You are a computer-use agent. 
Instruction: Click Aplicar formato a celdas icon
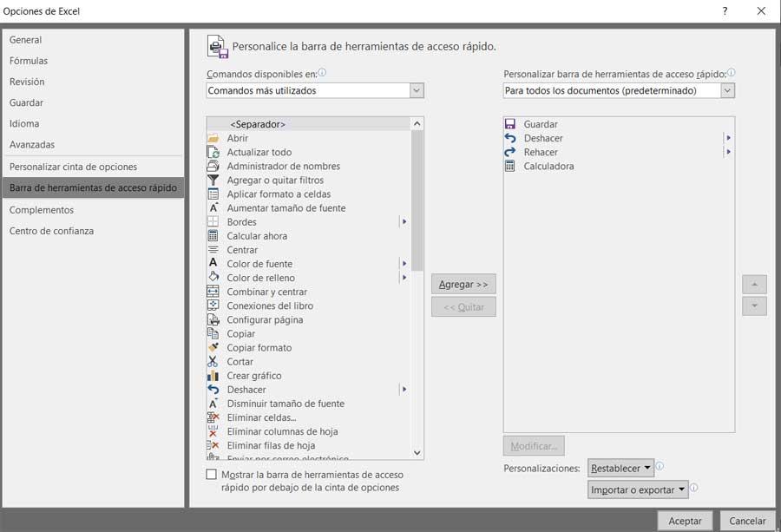[x=213, y=194]
